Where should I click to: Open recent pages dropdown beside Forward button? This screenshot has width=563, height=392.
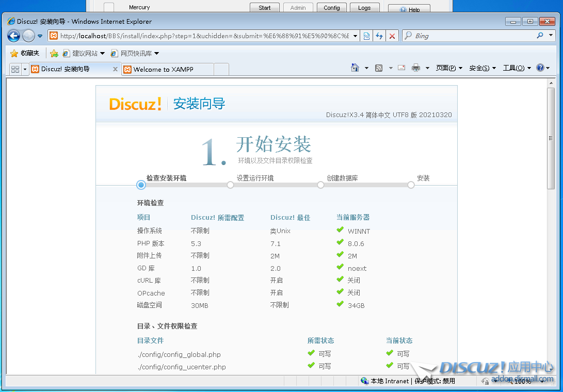[40, 36]
